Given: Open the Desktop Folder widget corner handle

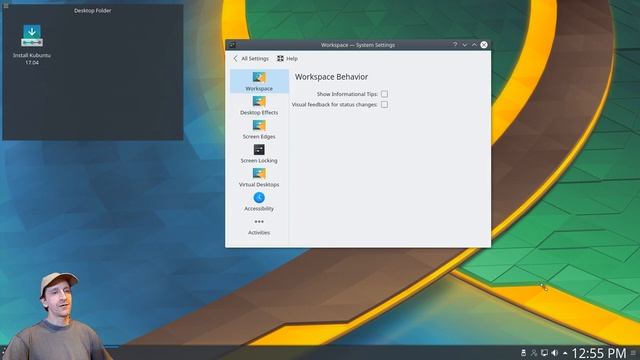Looking at the screenshot, I should (x=6, y=6).
